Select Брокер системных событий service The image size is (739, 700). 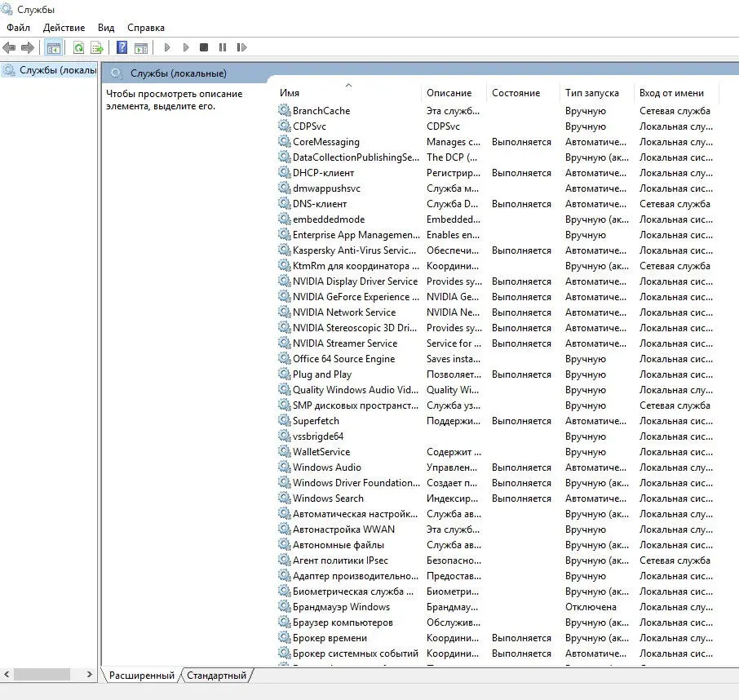click(356, 653)
